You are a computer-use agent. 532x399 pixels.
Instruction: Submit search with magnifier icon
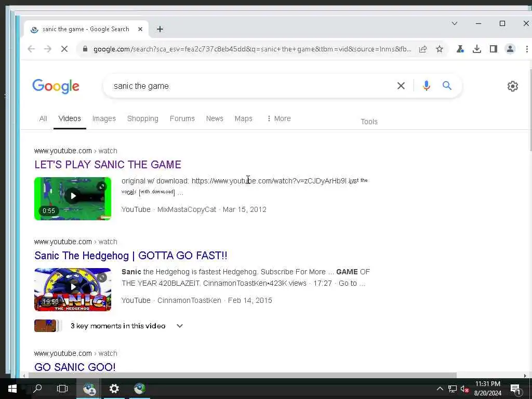[x=447, y=86]
